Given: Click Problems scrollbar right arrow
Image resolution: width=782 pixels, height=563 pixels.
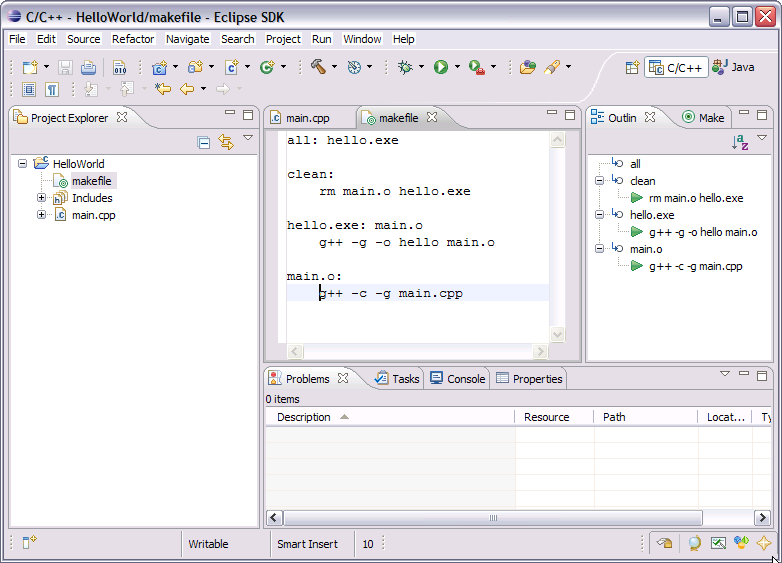Looking at the screenshot, I should [x=762, y=518].
